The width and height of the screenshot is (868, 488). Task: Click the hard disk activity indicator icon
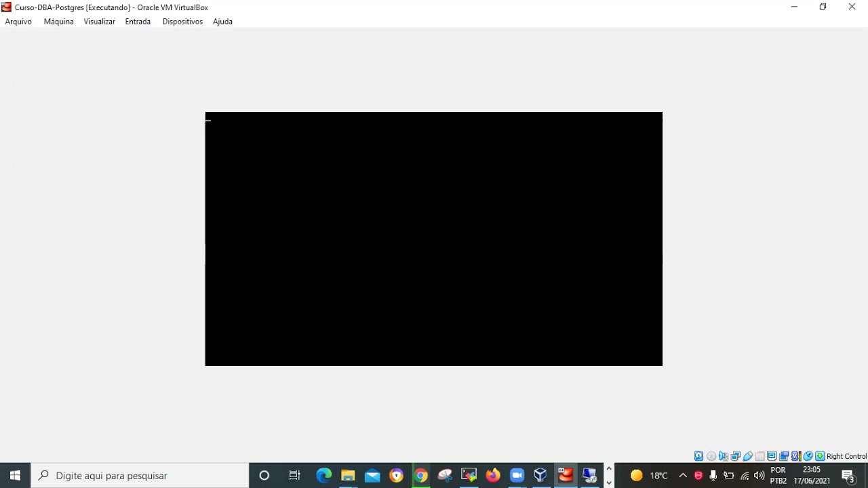click(698, 456)
